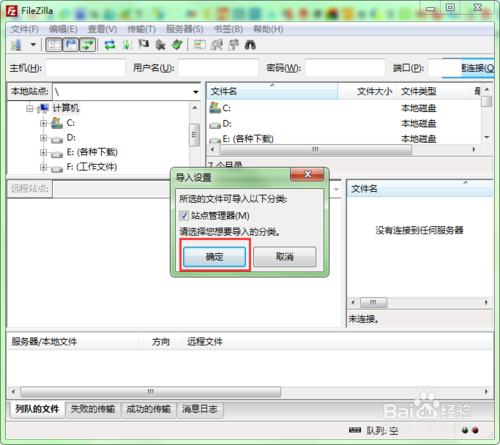500x445 pixels.
Task: Open the remote site path dropdown
Action: [x=336, y=189]
